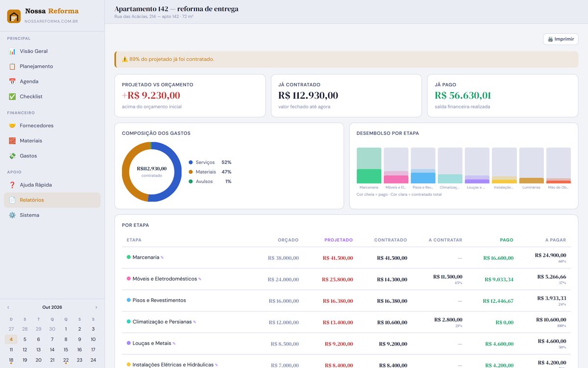Viewport: 588px width, 368px height.
Task: Click the R$ 12.446,67 Pago cell
Action: [x=498, y=301]
